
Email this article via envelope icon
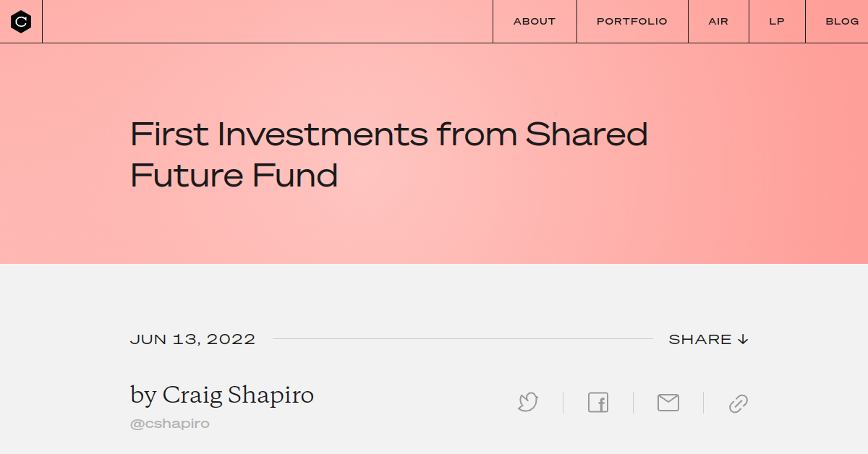[668, 403]
